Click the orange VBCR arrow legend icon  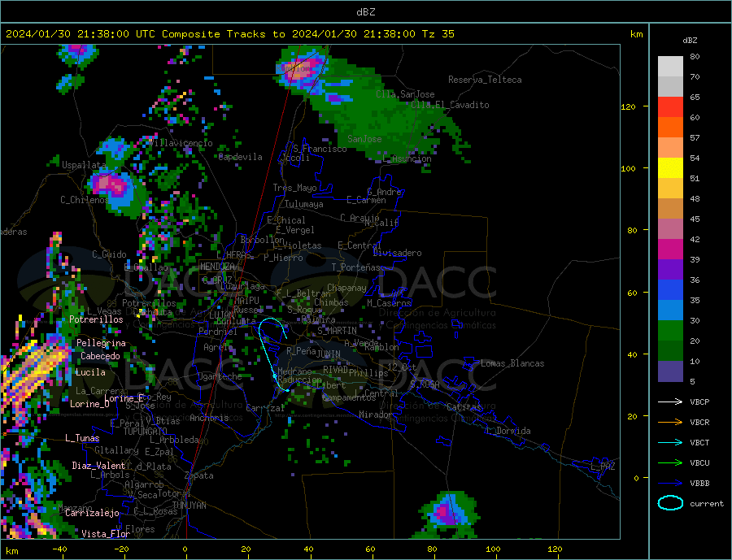coord(670,422)
